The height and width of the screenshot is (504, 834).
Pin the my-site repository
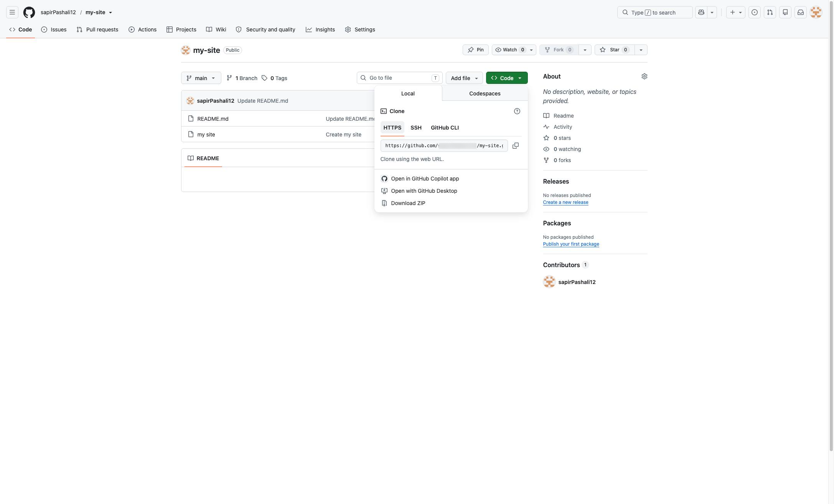(x=476, y=50)
